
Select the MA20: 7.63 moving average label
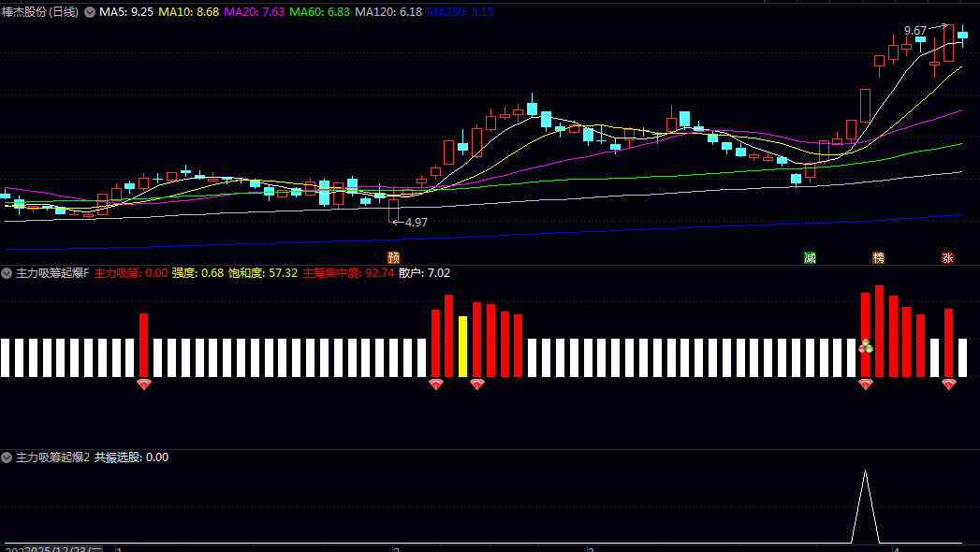[254, 12]
